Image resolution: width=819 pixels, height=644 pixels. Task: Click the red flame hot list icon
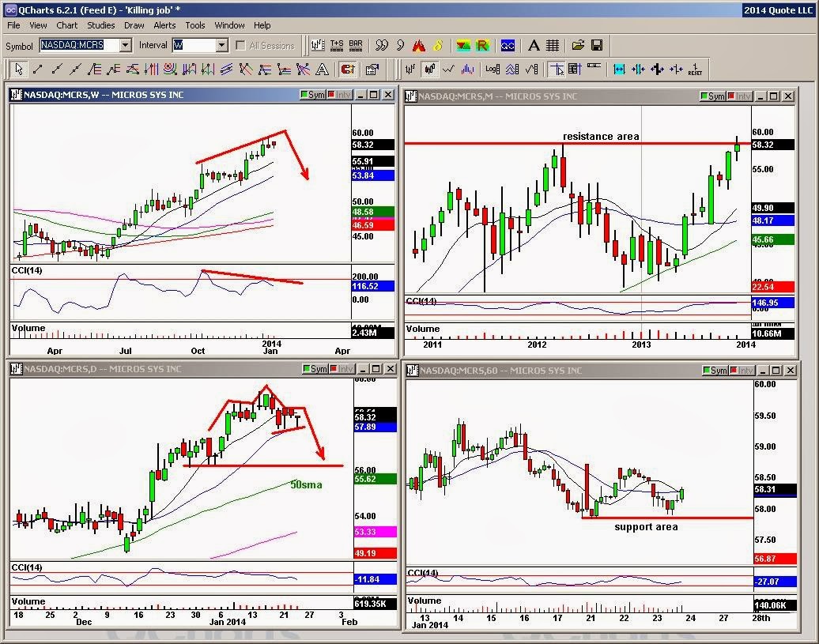419,45
